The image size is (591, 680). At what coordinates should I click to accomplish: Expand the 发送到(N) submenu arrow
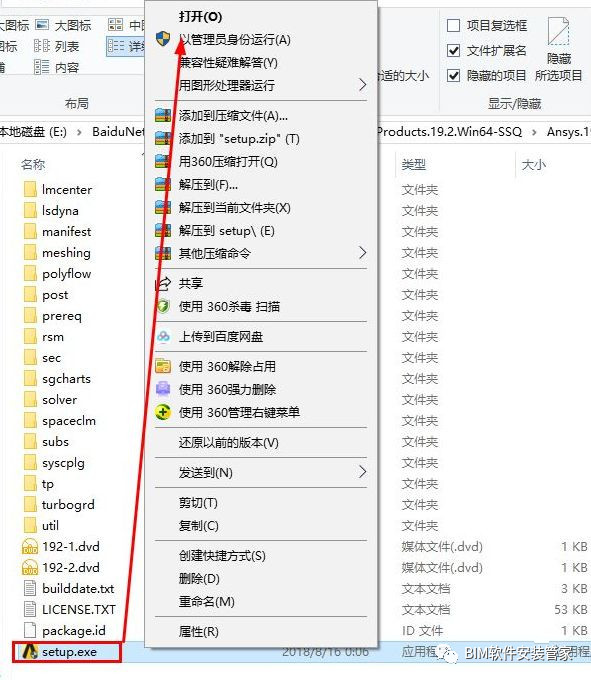[362, 472]
